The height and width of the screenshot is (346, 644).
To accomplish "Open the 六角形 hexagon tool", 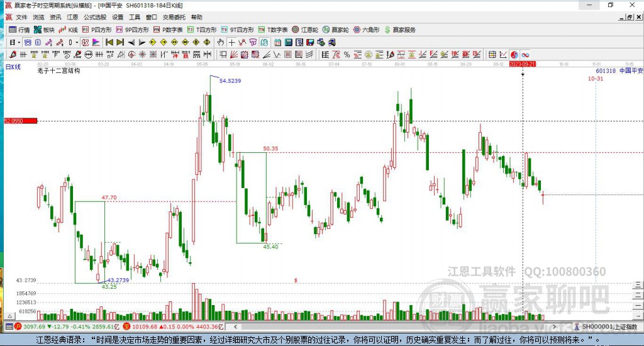I will click(367, 30).
